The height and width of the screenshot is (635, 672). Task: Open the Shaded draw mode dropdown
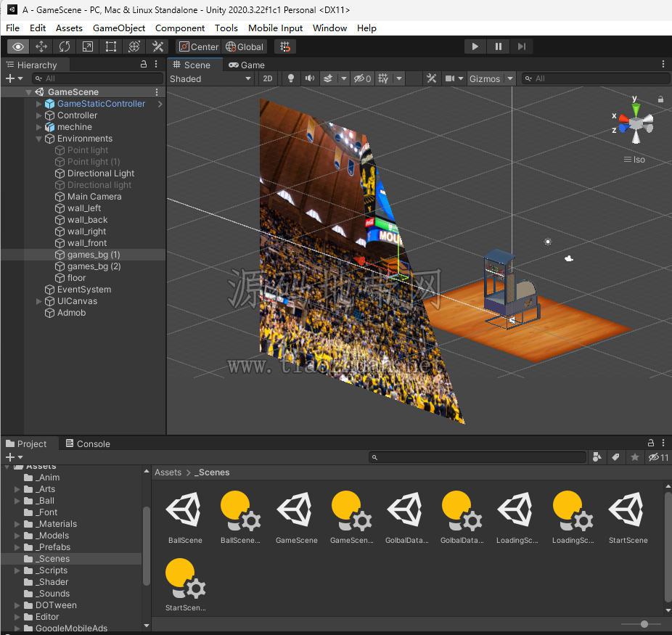210,79
